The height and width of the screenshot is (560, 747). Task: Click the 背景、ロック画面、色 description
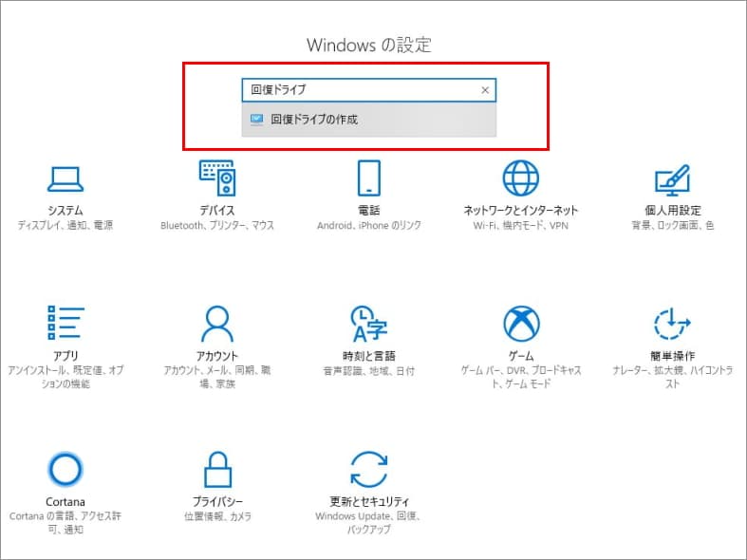point(673,225)
